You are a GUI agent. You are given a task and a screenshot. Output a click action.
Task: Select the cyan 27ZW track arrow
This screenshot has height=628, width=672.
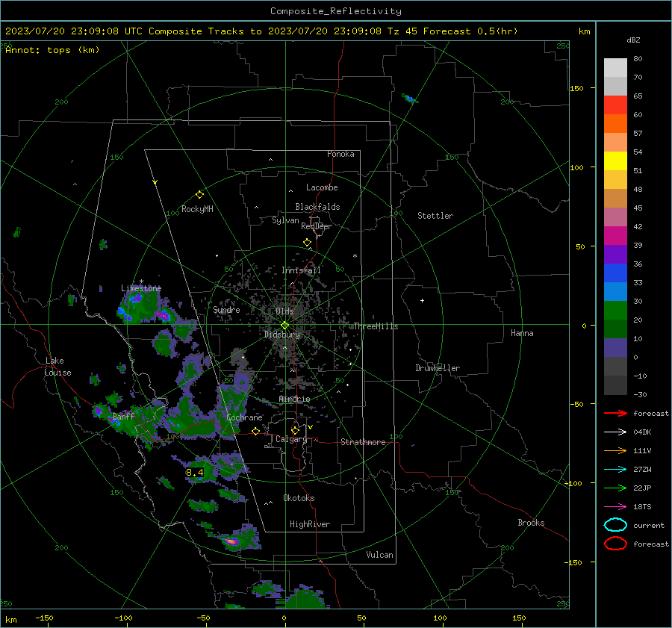615,470
